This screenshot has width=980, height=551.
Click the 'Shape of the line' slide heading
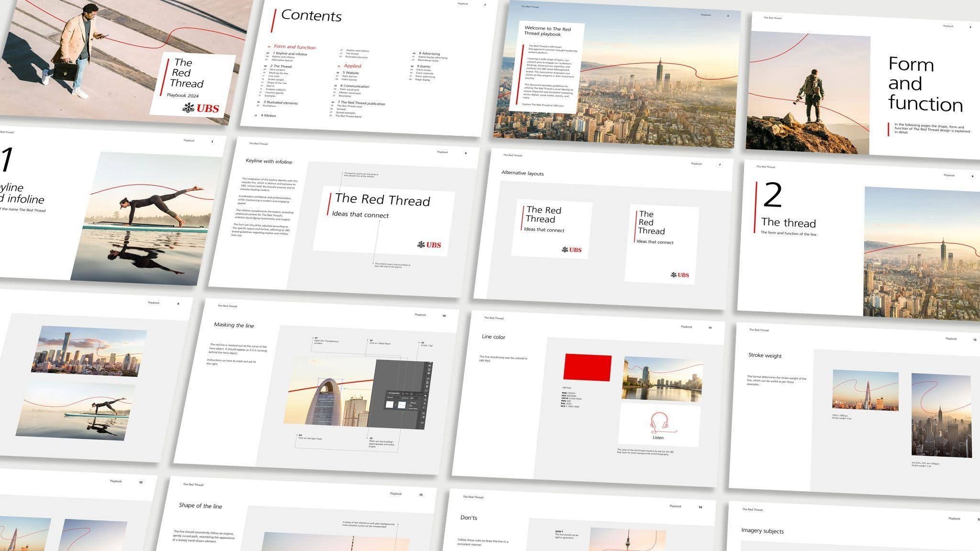200,506
